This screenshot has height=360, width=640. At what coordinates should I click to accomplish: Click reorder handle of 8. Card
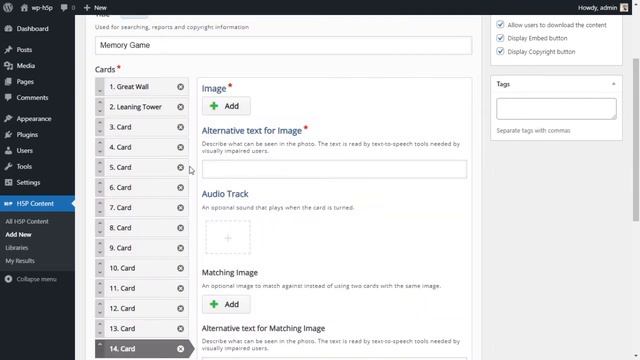pos(100,228)
